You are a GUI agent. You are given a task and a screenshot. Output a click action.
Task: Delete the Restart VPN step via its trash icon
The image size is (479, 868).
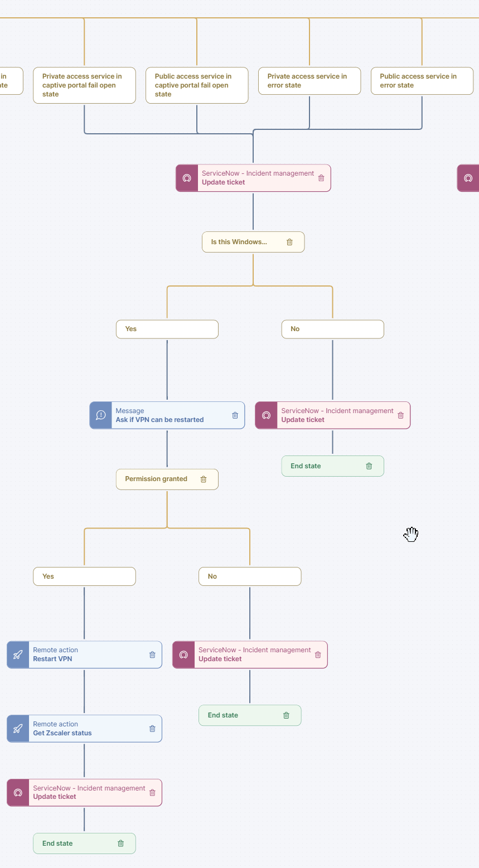[152, 654]
